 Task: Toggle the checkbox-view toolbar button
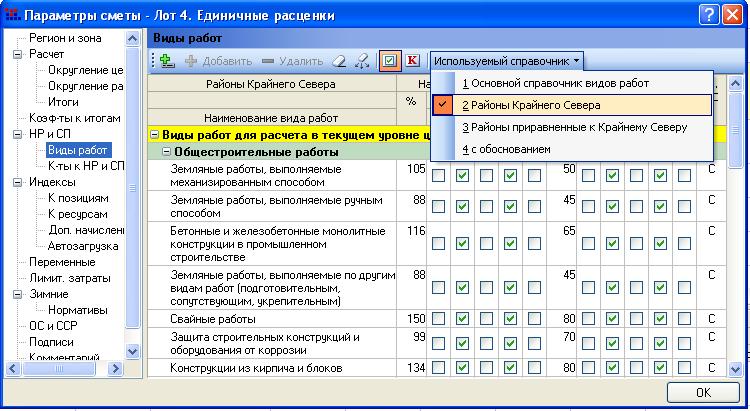pos(390,61)
